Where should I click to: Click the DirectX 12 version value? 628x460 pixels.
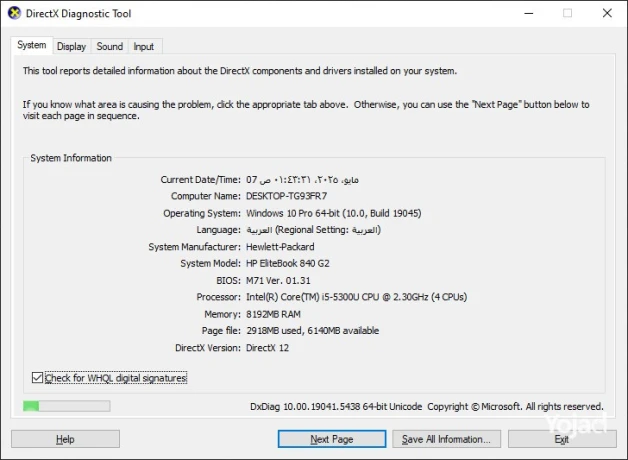pos(267,348)
